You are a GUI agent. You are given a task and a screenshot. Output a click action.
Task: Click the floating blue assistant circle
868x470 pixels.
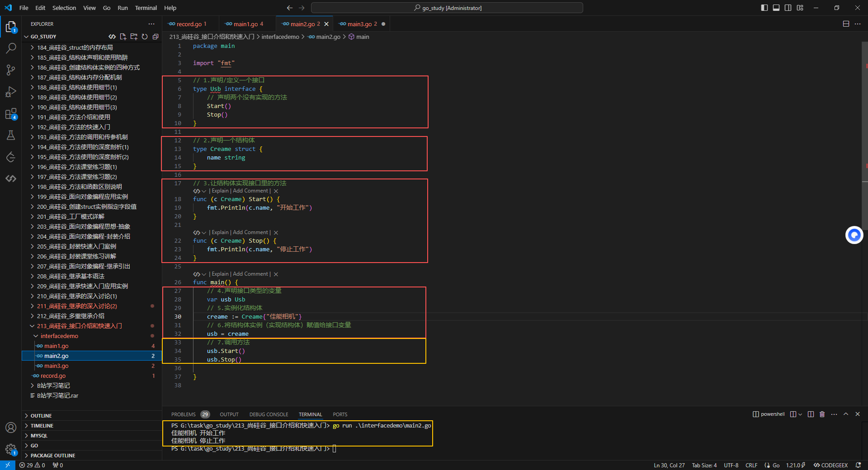coord(854,235)
